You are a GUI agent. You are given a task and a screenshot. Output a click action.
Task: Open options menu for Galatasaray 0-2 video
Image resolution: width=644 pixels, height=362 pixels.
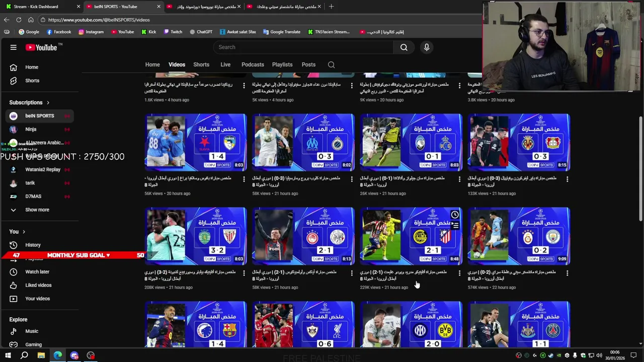pyautogui.click(x=567, y=273)
